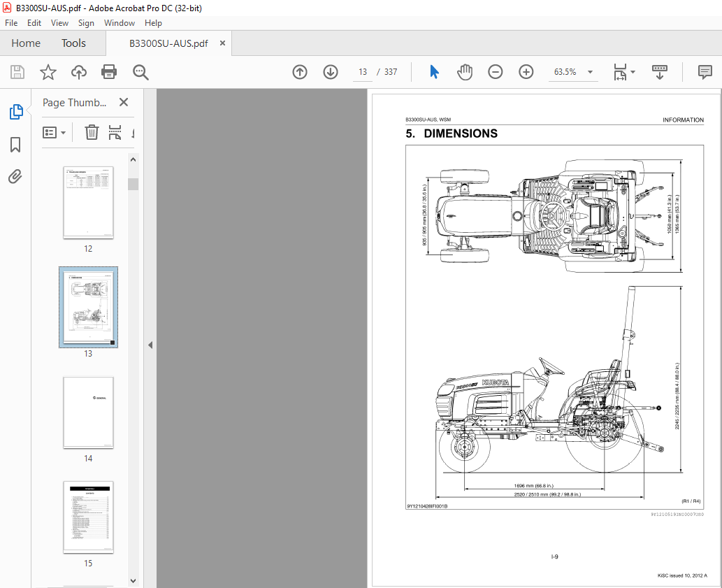
Task: Open the File menu
Action: tap(11, 23)
